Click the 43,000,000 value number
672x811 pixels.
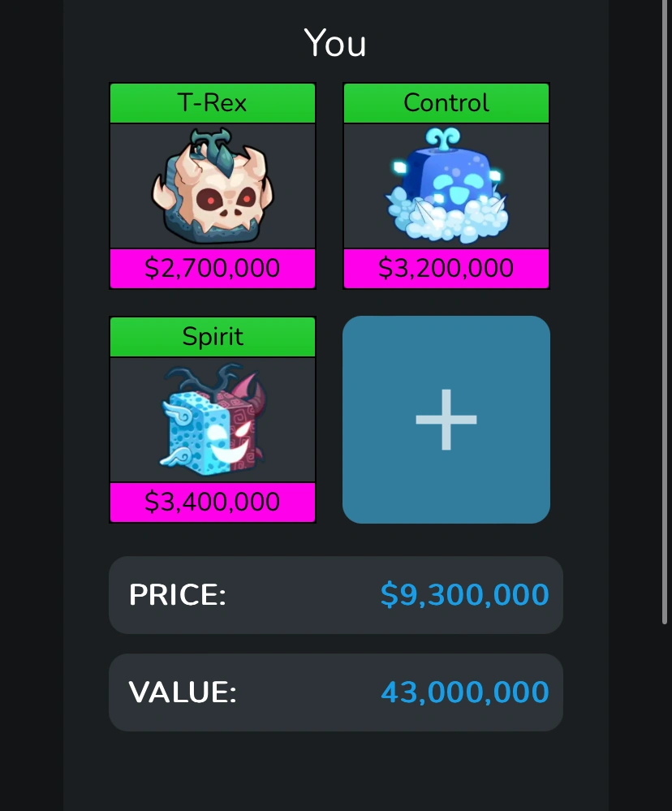(x=465, y=692)
